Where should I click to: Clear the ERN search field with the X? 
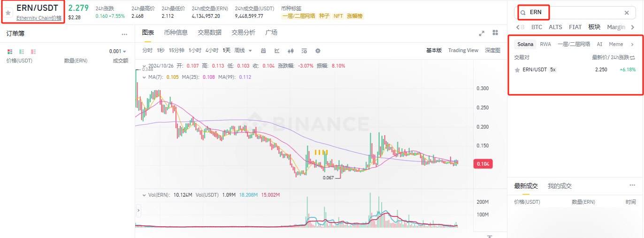627,13
